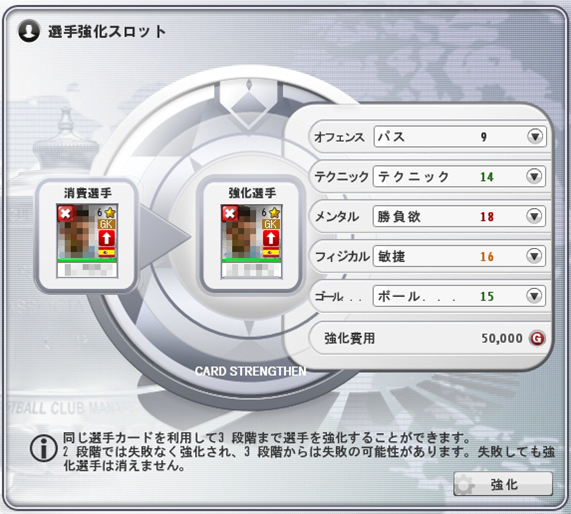This screenshot has width=571, height=514.
Task: Click the 強化費用 50,000 cost field
Action: coord(430,338)
